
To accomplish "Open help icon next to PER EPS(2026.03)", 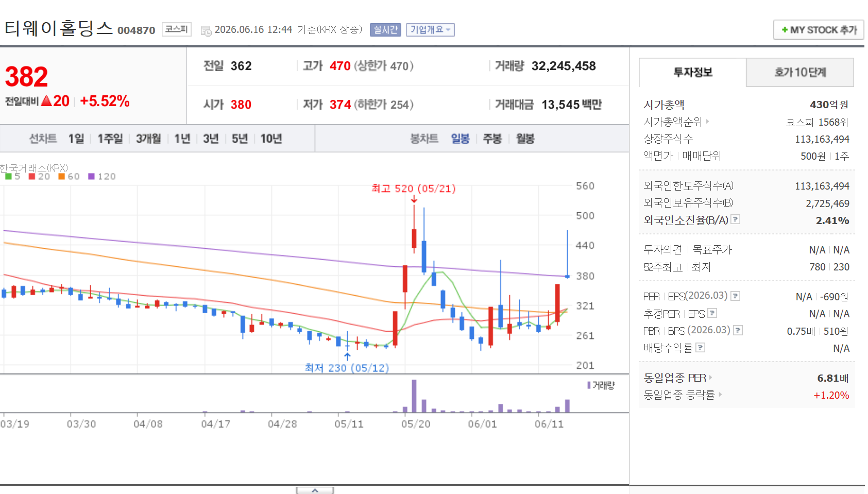I will (x=736, y=296).
